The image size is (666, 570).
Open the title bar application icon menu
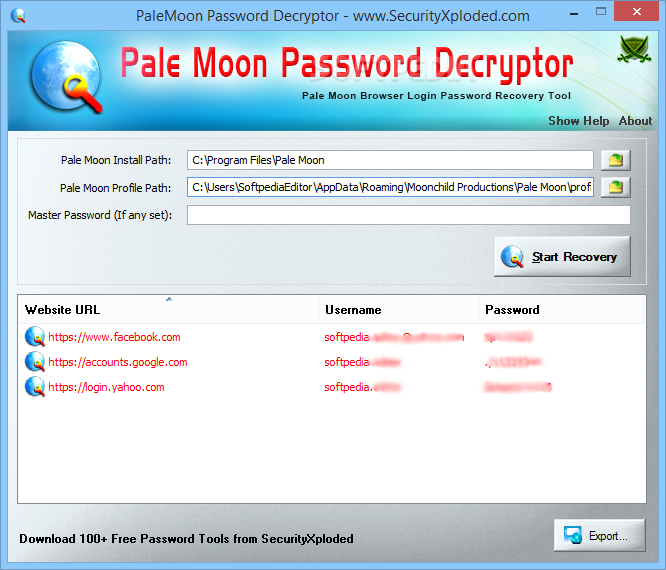coord(18,16)
